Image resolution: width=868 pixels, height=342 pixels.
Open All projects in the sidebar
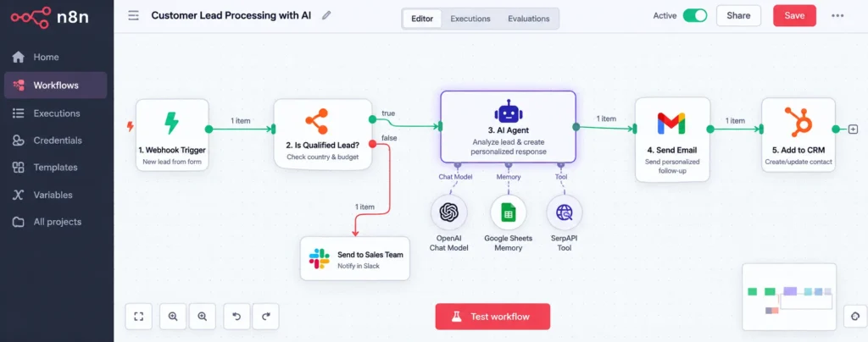coord(55,222)
